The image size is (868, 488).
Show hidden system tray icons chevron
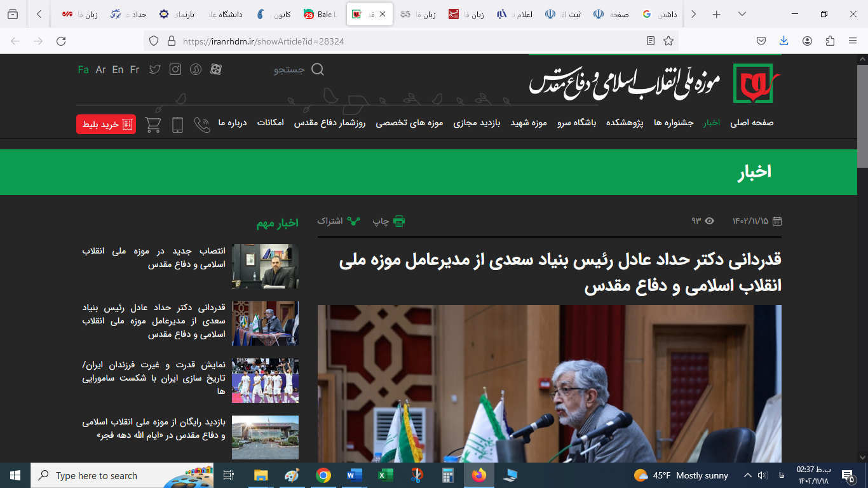pyautogui.click(x=744, y=475)
